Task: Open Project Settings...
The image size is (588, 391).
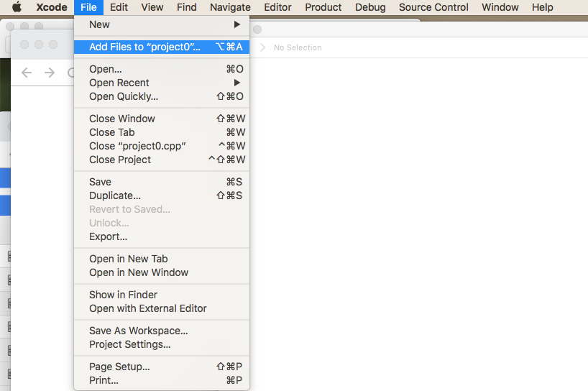Action: click(x=162, y=344)
